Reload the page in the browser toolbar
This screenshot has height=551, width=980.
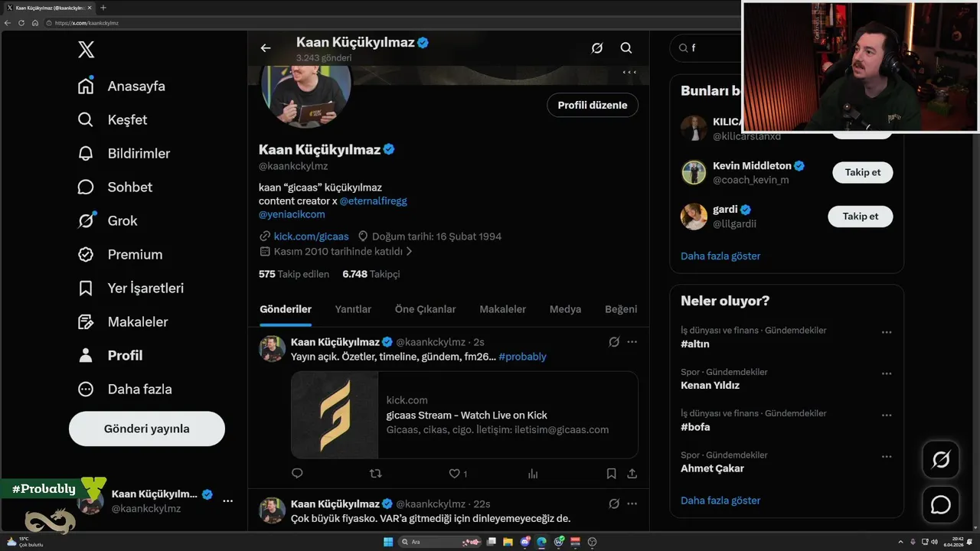(21, 23)
